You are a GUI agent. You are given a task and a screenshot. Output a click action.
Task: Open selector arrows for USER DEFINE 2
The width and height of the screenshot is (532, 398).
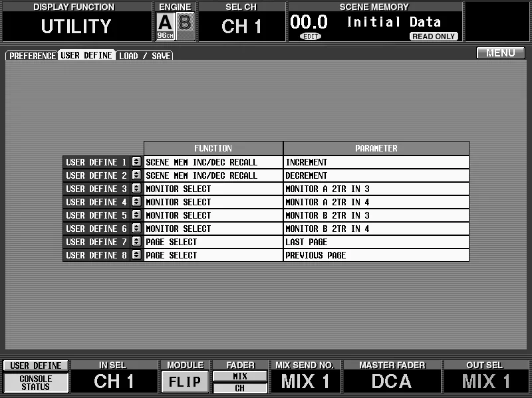pyautogui.click(x=136, y=175)
